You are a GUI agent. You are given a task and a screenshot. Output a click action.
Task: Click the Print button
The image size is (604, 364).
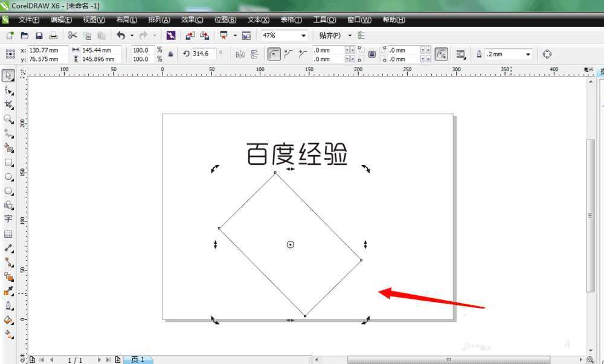(53, 35)
